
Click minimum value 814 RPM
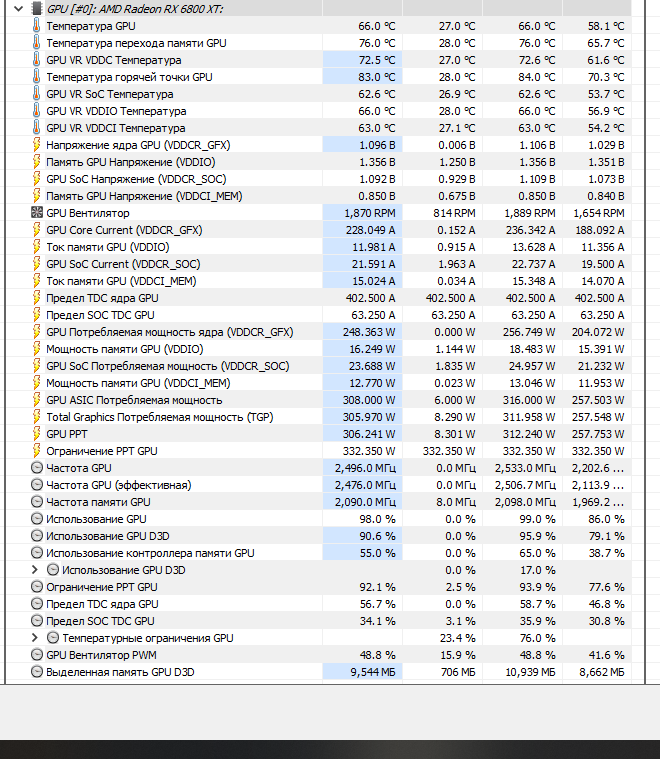[x=454, y=213]
